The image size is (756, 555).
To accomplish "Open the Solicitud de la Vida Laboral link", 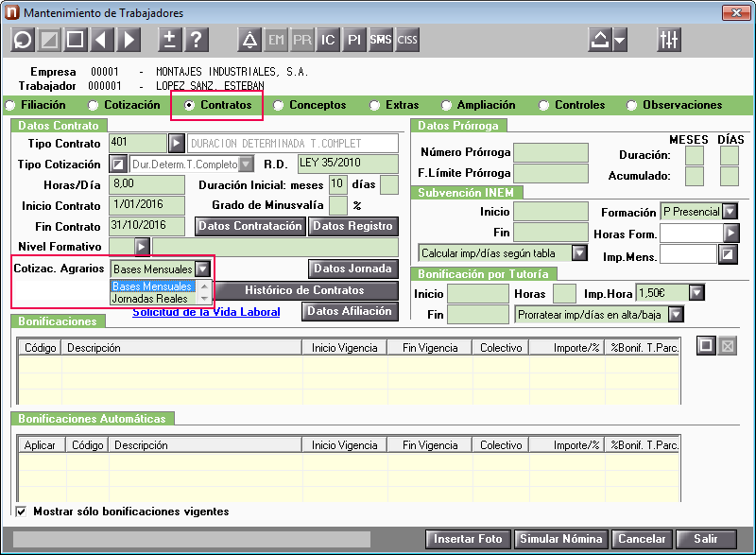I will click(206, 312).
